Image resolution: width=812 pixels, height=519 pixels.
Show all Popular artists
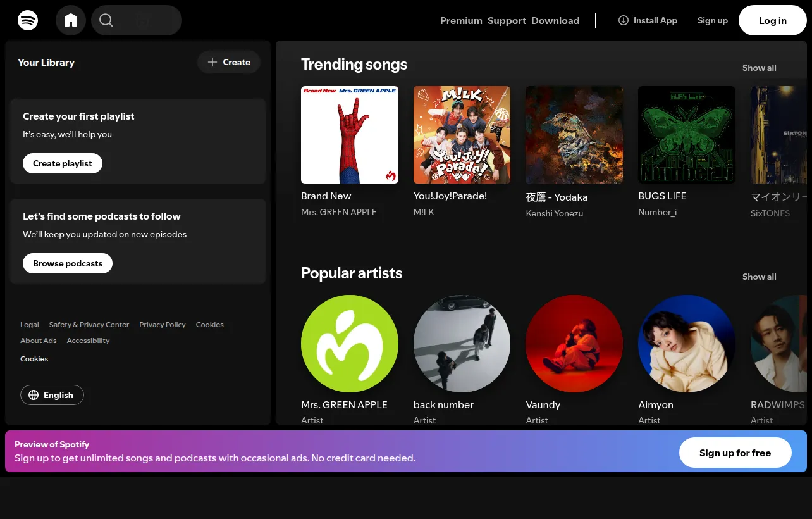(x=760, y=277)
